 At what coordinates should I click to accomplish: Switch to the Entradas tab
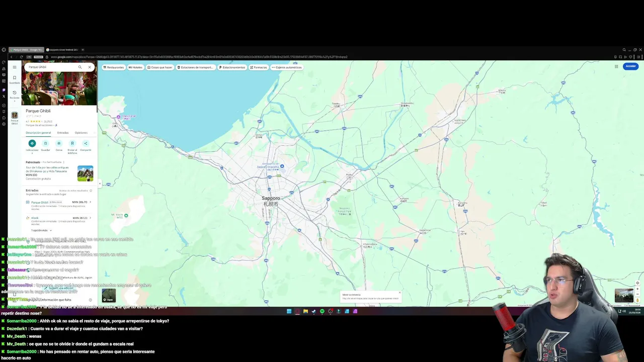point(63,133)
